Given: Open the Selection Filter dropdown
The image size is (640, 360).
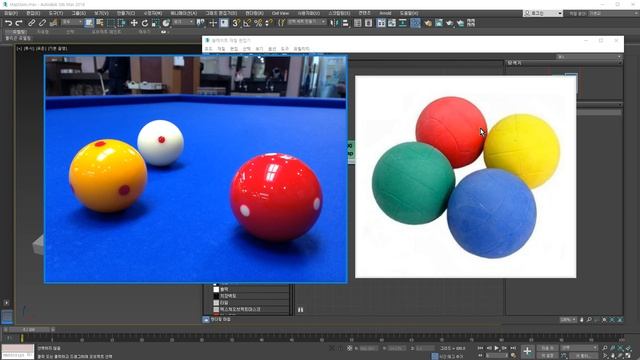Looking at the screenshot, I should pos(72,22).
